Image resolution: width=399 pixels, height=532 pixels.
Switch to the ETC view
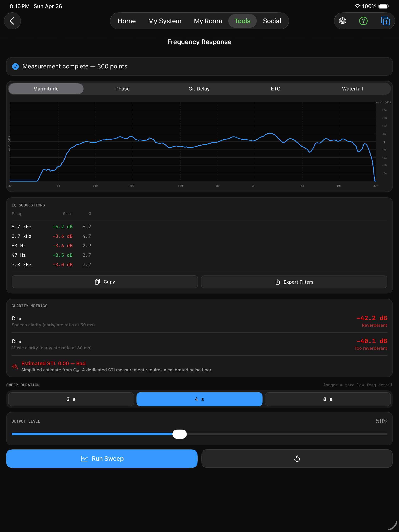pyautogui.click(x=275, y=89)
